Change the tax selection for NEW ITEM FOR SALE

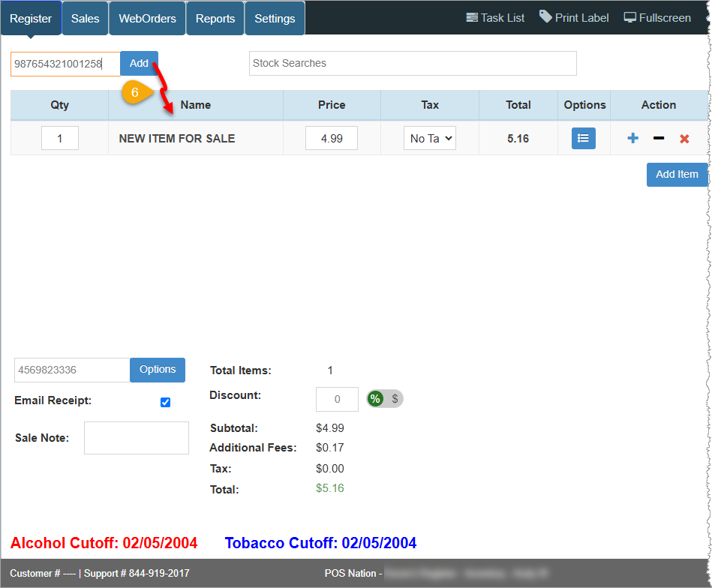tap(429, 138)
